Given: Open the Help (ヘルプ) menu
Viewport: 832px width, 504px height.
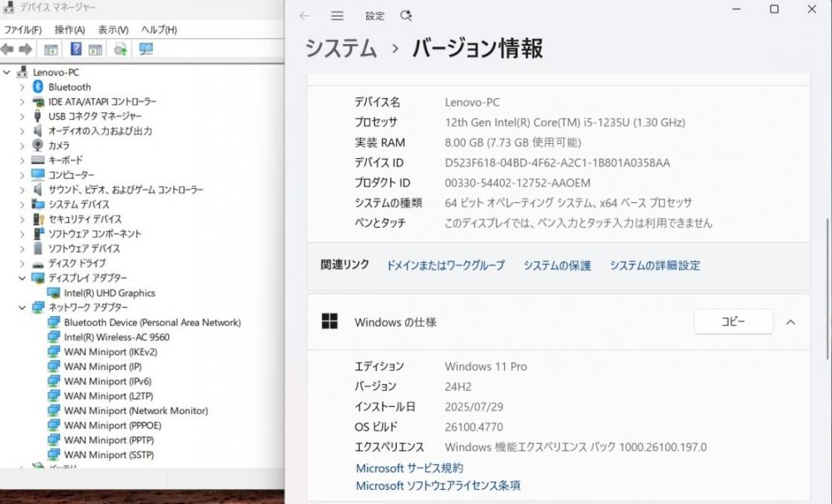Looking at the screenshot, I should click(x=159, y=30).
